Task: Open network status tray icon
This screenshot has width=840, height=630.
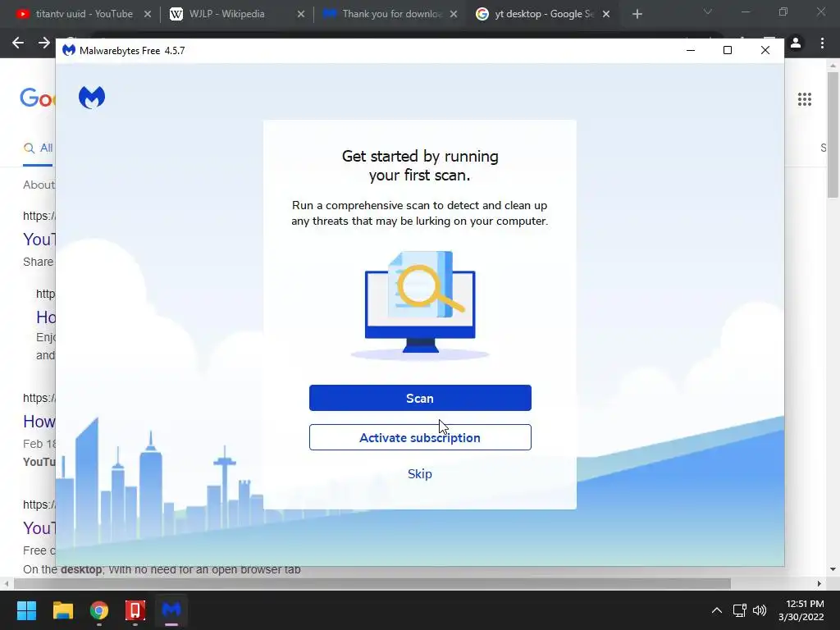Action: 740,610
